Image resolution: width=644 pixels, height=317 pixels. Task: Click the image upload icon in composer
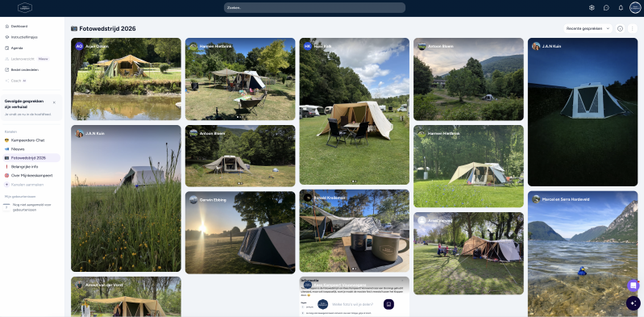(x=388, y=304)
